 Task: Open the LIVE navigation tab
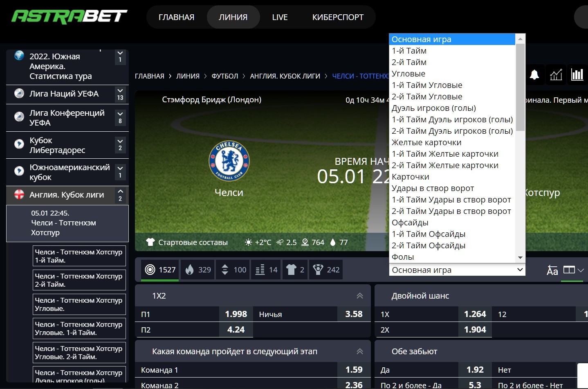(x=280, y=17)
